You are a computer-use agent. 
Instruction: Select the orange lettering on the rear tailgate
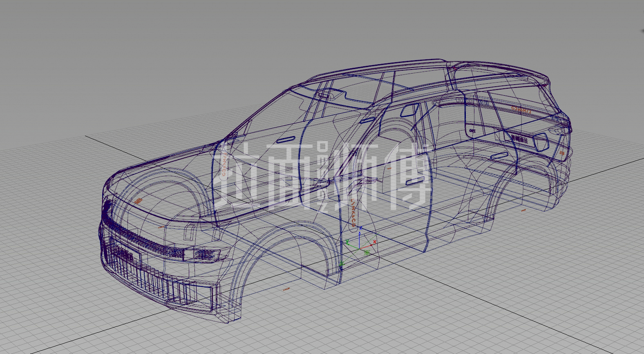(521, 110)
